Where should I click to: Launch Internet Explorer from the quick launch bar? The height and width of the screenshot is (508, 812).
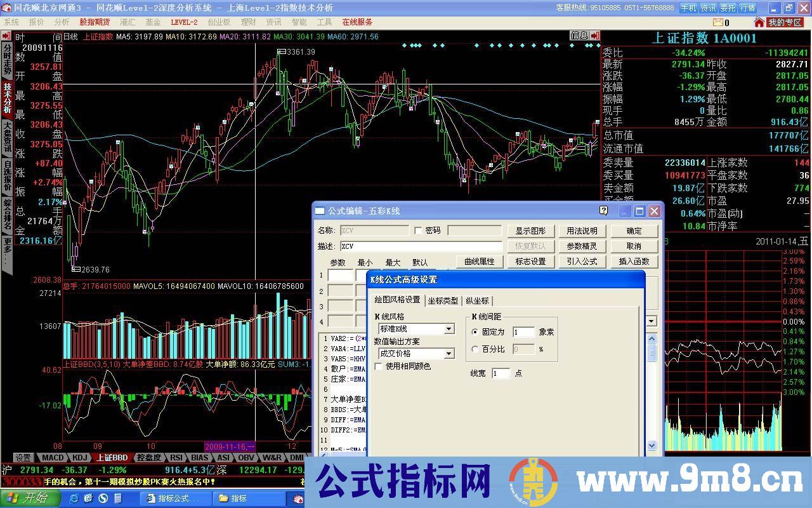point(74,498)
